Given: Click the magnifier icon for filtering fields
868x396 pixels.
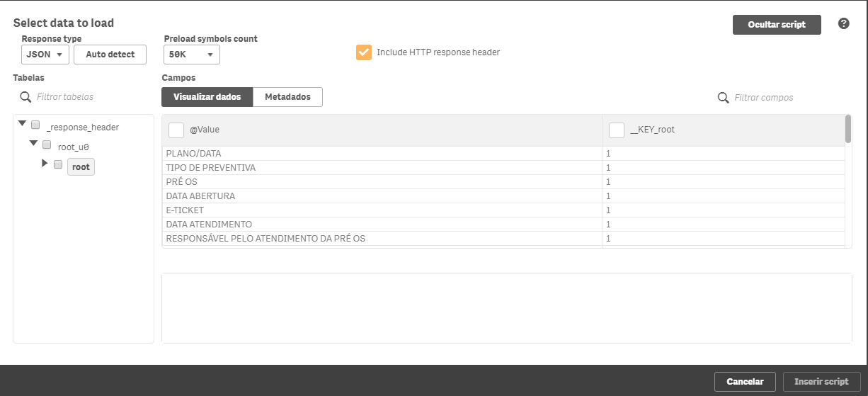Looking at the screenshot, I should click(723, 98).
